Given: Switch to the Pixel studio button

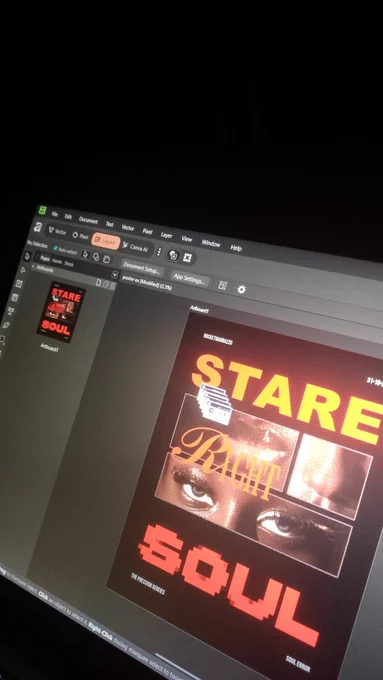Looking at the screenshot, I should point(80,236).
